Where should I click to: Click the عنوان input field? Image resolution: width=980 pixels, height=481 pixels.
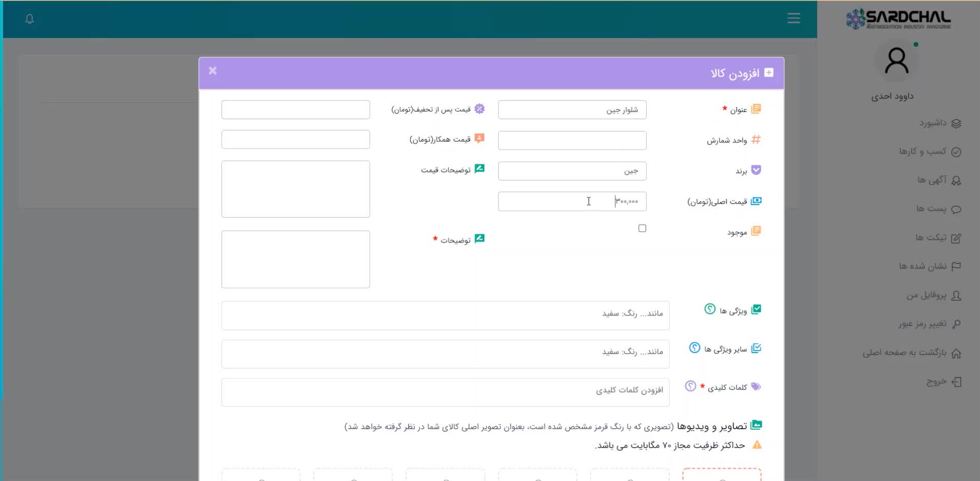(572, 110)
